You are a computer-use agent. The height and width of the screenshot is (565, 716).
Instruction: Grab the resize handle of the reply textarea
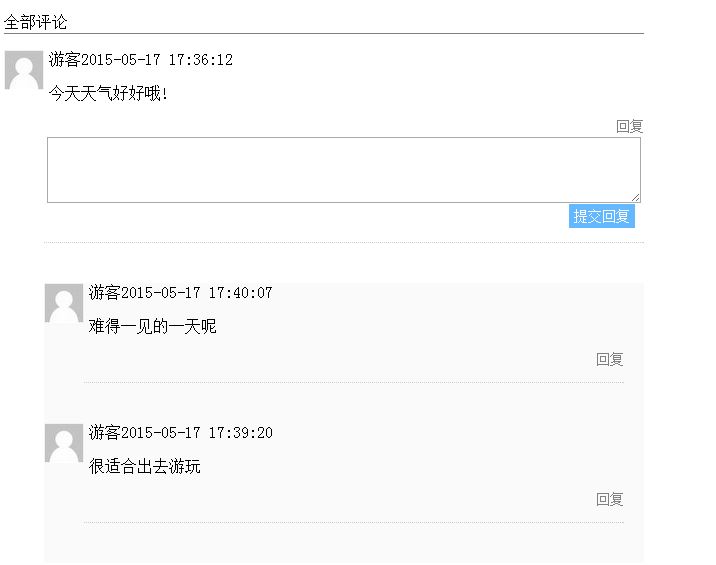click(x=635, y=197)
